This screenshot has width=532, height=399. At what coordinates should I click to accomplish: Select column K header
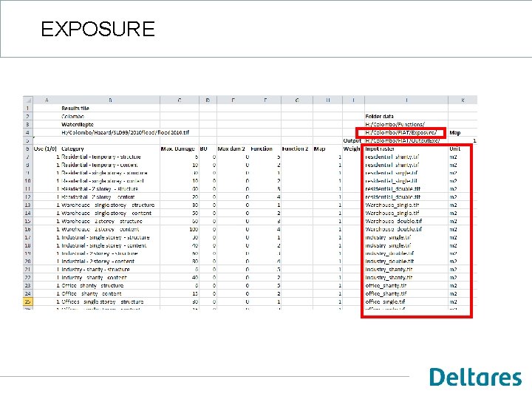pyautogui.click(x=463, y=100)
